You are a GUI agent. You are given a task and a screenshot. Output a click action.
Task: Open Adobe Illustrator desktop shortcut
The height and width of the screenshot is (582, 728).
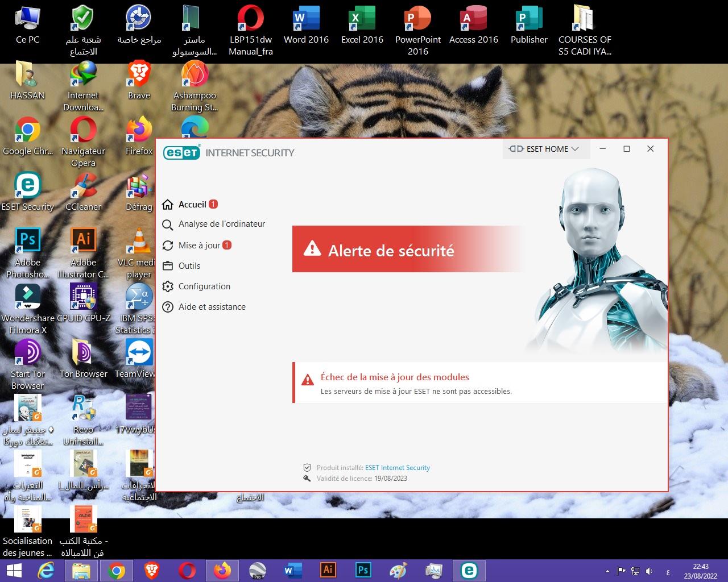pos(83,253)
